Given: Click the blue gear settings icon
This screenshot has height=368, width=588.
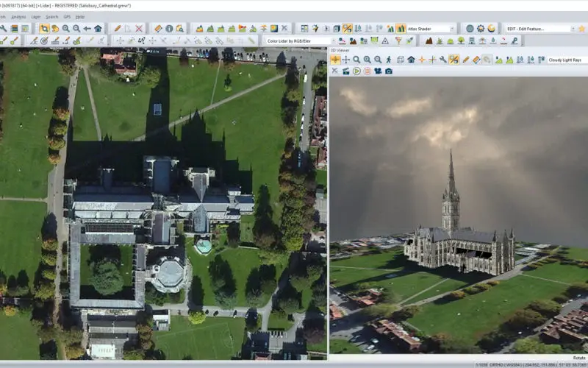Looking at the screenshot, I should pos(481,29).
